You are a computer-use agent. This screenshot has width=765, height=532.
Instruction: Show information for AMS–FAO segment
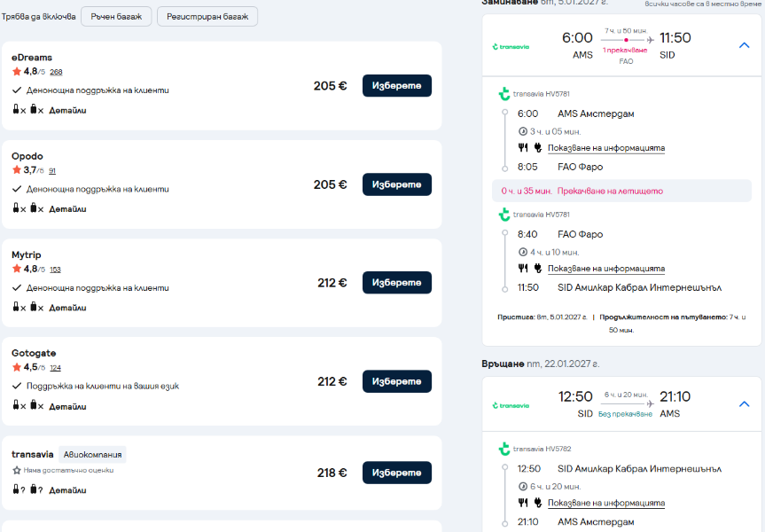point(606,148)
